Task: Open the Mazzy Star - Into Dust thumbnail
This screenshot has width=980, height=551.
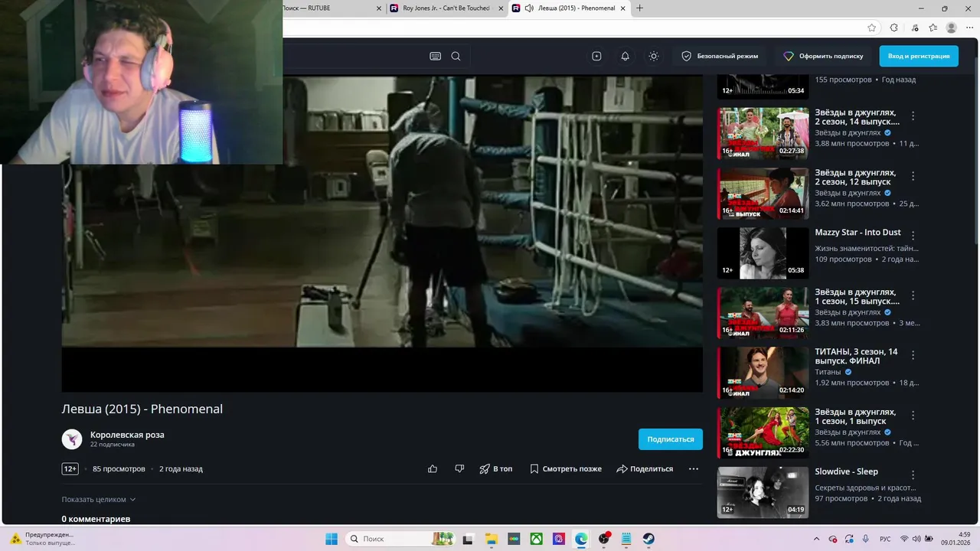Action: (x=763, y=253)
